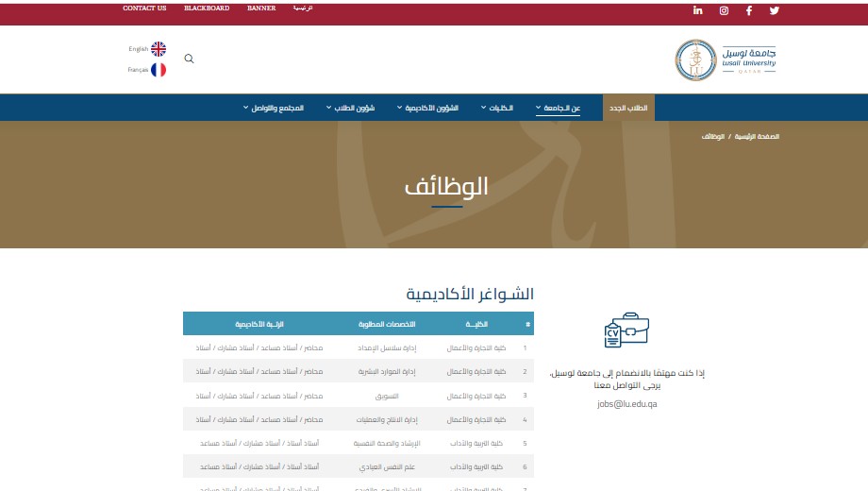Viewport: 868px width, 491px height.
Task: Go to الصفحة الرئيسية breadcrumb
Action: click(x=757, y=136)
